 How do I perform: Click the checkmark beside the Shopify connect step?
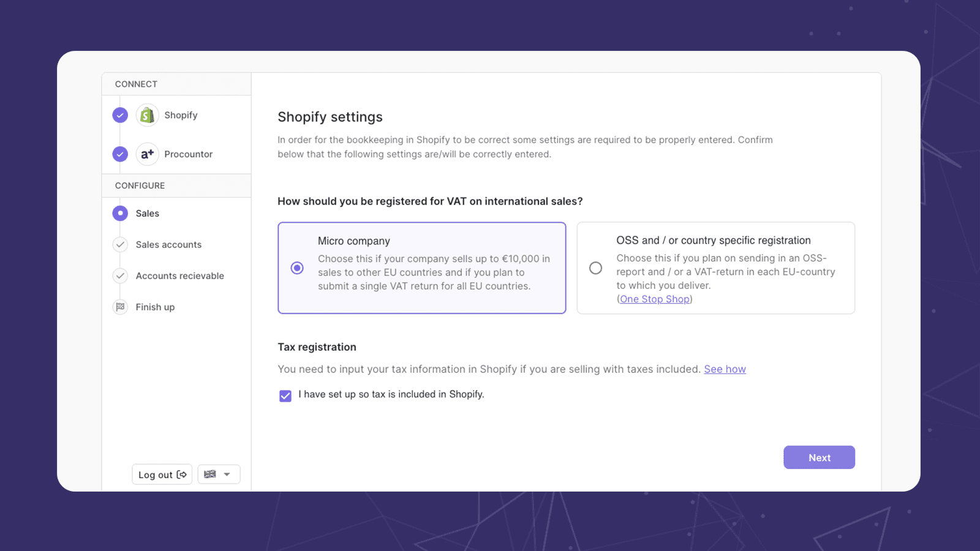pyautogui.click(x=120, y=115)
